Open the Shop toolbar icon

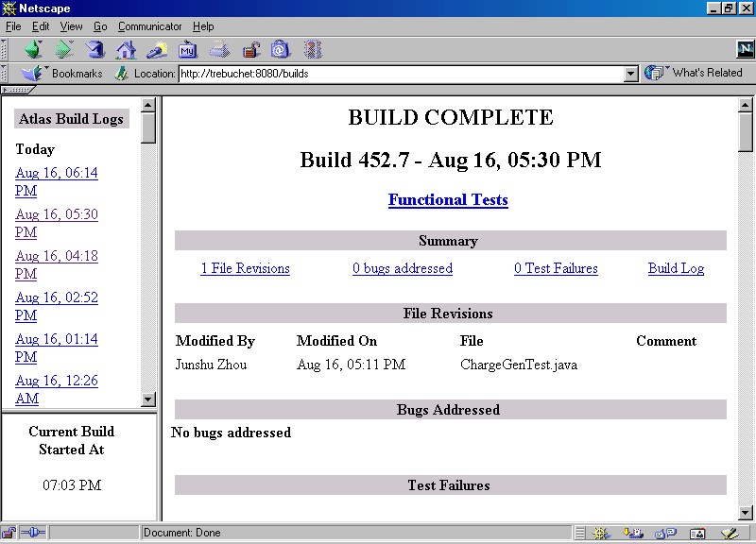click(x=281, y=49)
